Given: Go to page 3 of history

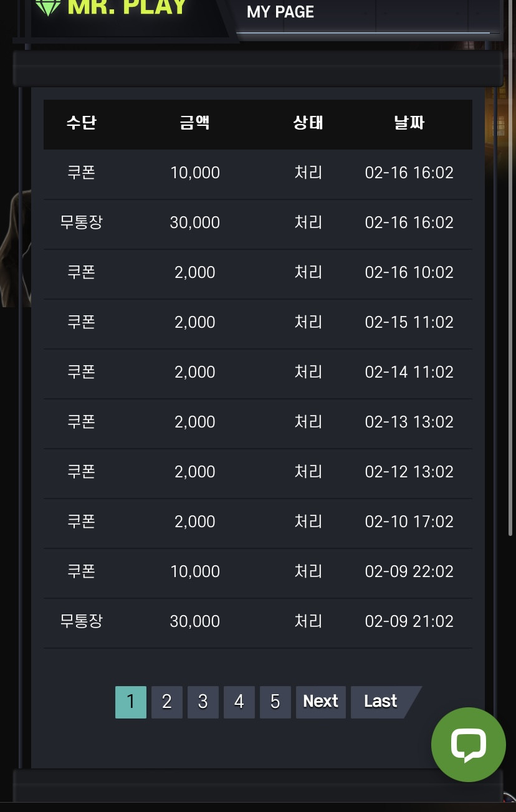Looking at the screenshot, I should click(x=203, y=702).
